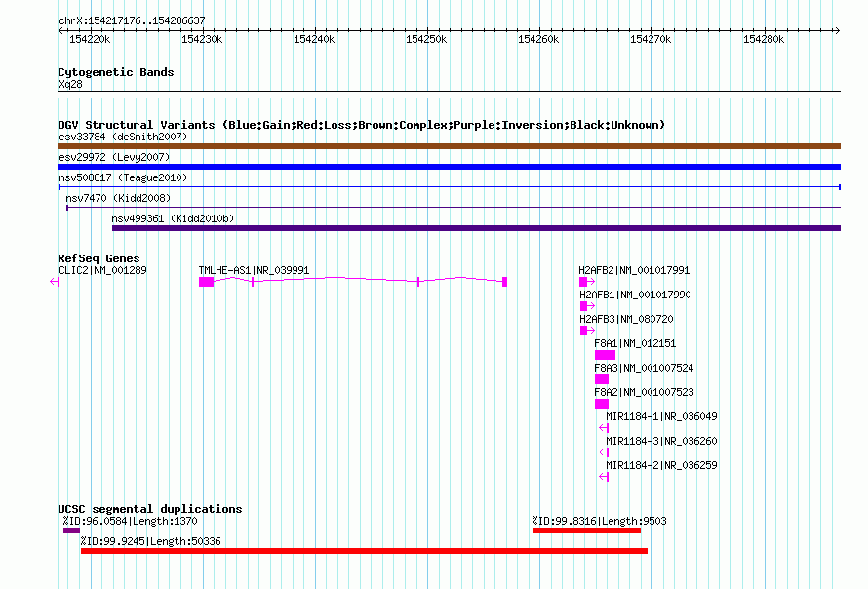Click the F8A3 gene block
Viewport: 868px width, 589px height.
tap(602, 379)
